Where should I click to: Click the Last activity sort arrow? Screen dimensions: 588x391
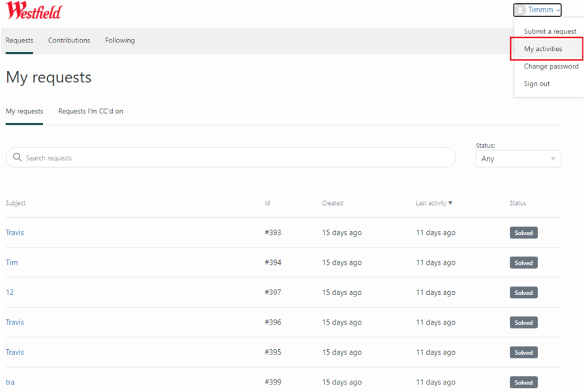pos(450,203)
